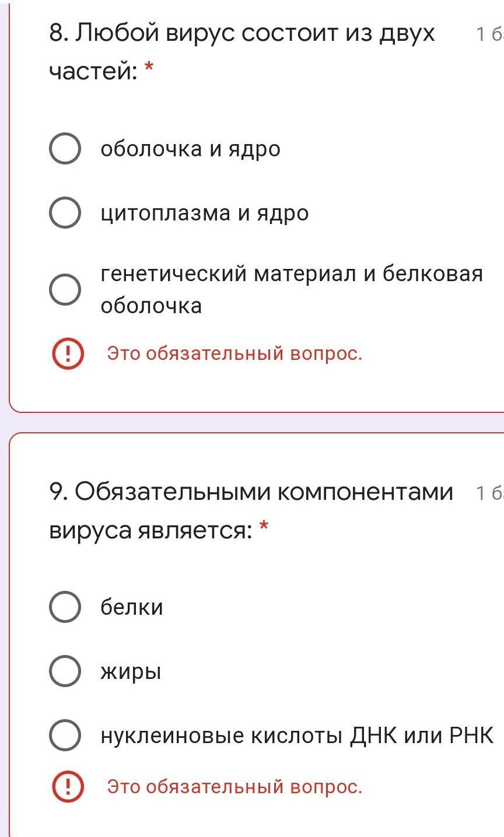Click the answer text "нуклеиновые кислоты ДНК или РНК"
This screenshot has width=504, height=837.
(297, 736)
